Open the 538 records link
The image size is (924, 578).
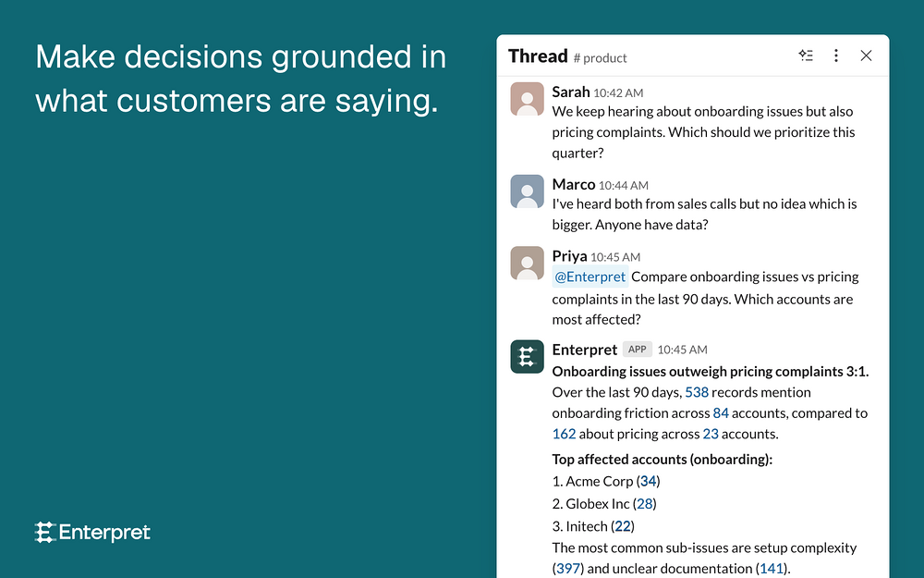click(697, 392)
